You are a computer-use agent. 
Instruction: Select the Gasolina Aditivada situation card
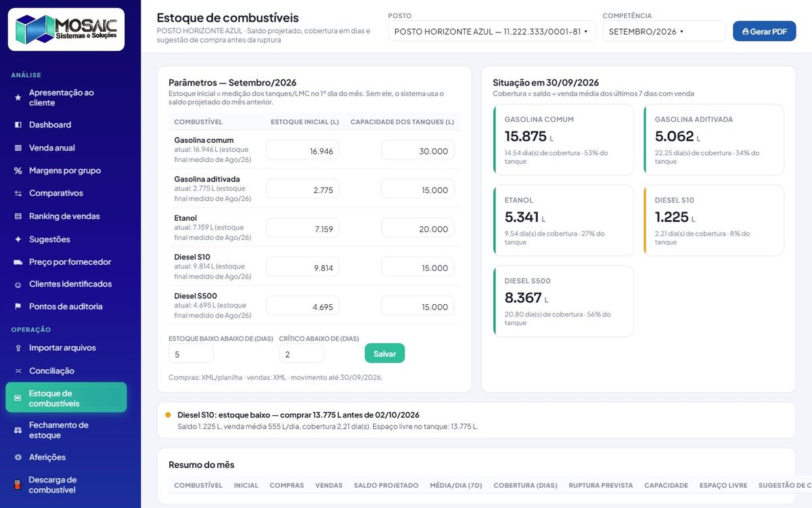[713, 140]
